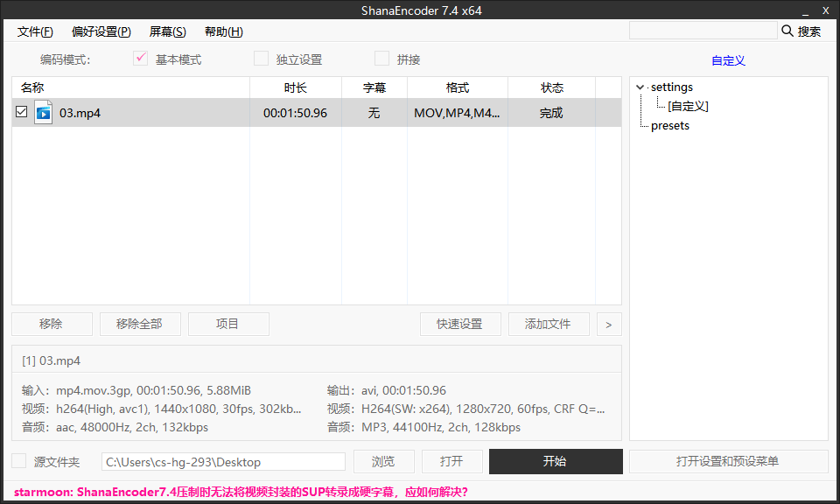Click the output info line avi, 00:01:50.96
Image resolution: width=840 pixels, height=504 pixels.
pyautogui.click(x=386, y=390)
